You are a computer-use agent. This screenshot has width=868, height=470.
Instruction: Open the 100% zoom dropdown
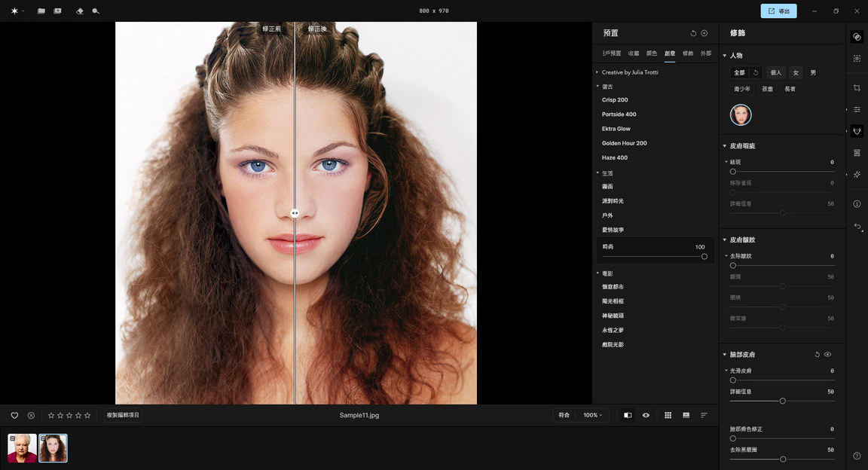pyautogui.click(x=593, y=415)
